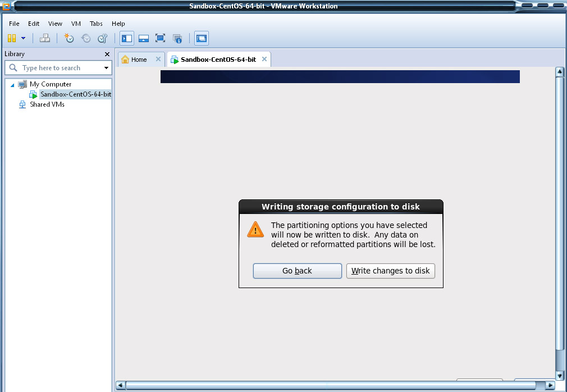
Task: Click the horizontal scrollbar right arrow
Action: tap(550, 385)
